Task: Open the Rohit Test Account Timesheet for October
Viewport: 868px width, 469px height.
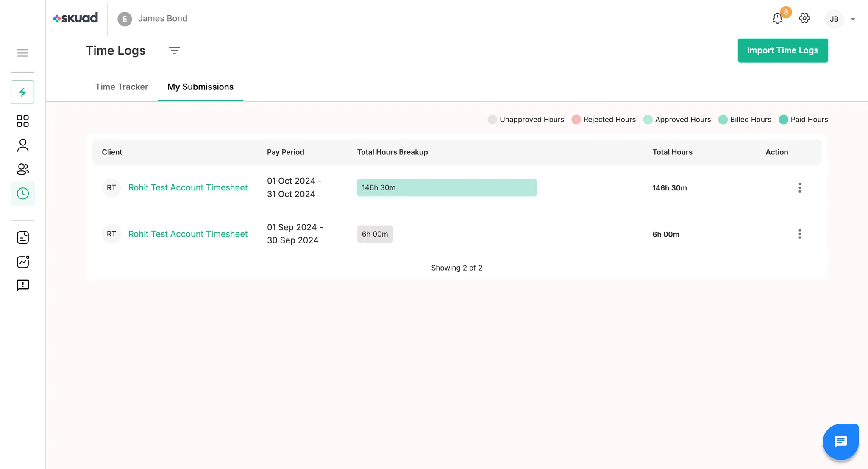Action: (188, 187)
